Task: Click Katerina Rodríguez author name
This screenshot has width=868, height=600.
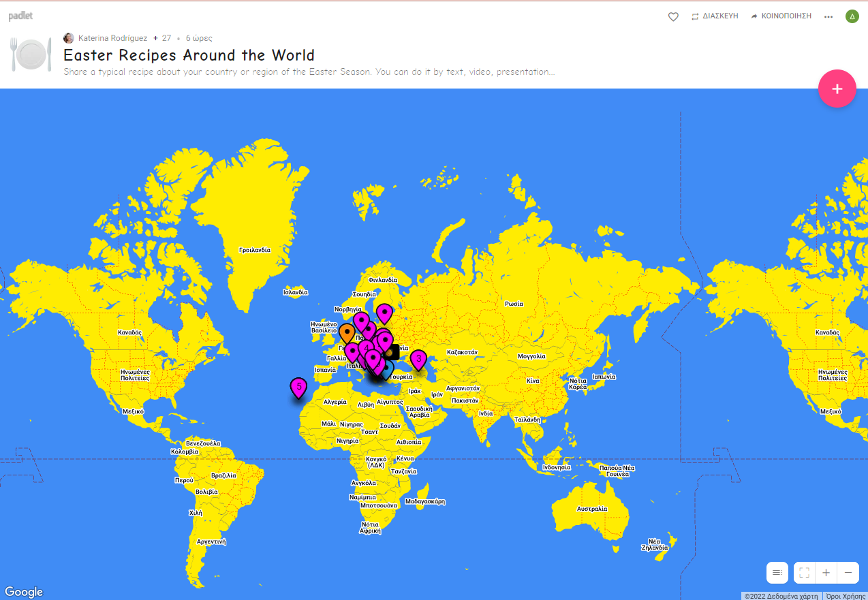Action: (x=112, y=38)
